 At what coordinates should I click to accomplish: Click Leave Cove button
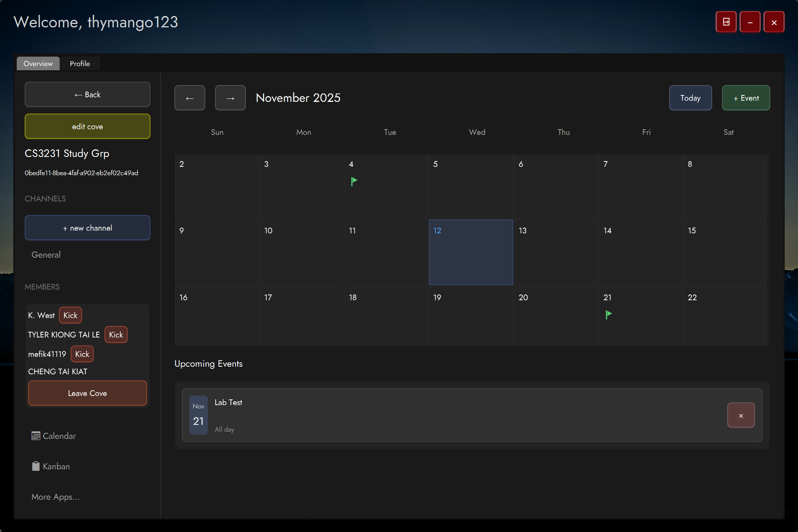tap(87, 393)
